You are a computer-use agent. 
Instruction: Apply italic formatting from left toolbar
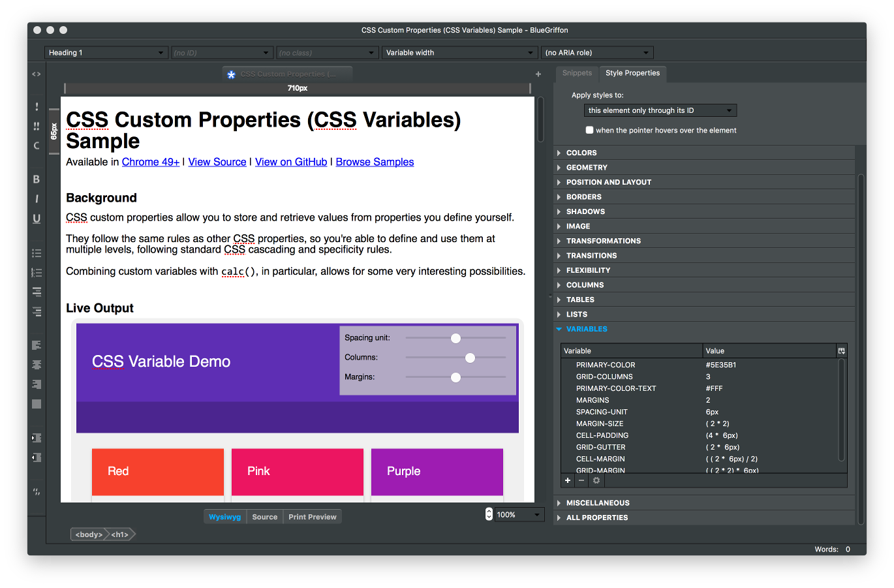pos(37,199)
